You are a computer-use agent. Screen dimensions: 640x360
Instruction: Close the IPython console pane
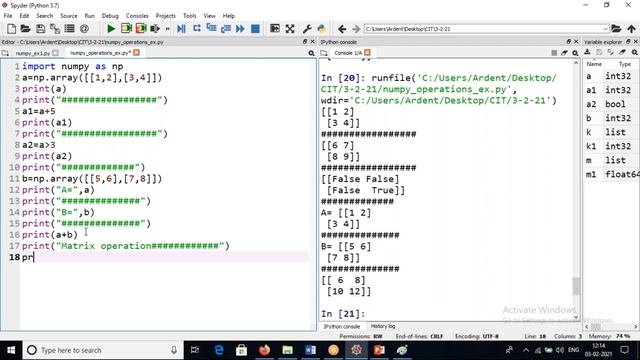(576, 42)
